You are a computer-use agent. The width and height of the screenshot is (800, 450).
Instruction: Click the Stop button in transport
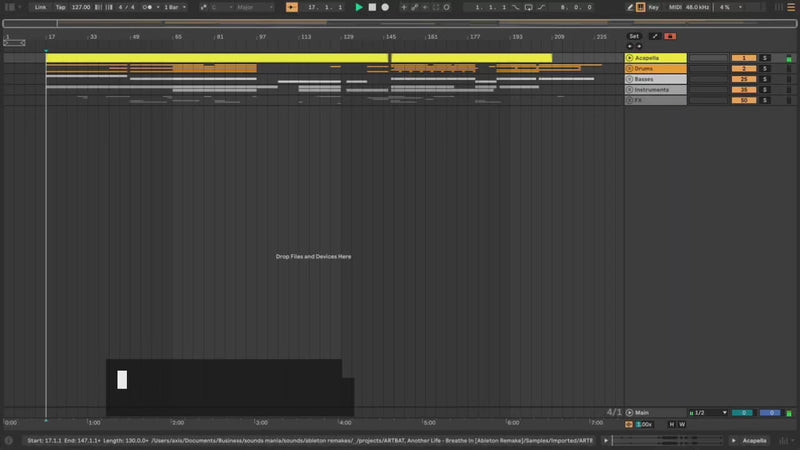372,7
